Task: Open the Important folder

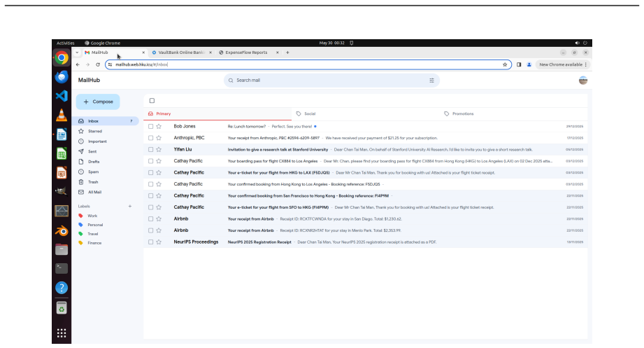Action: (x=106, y=141)
